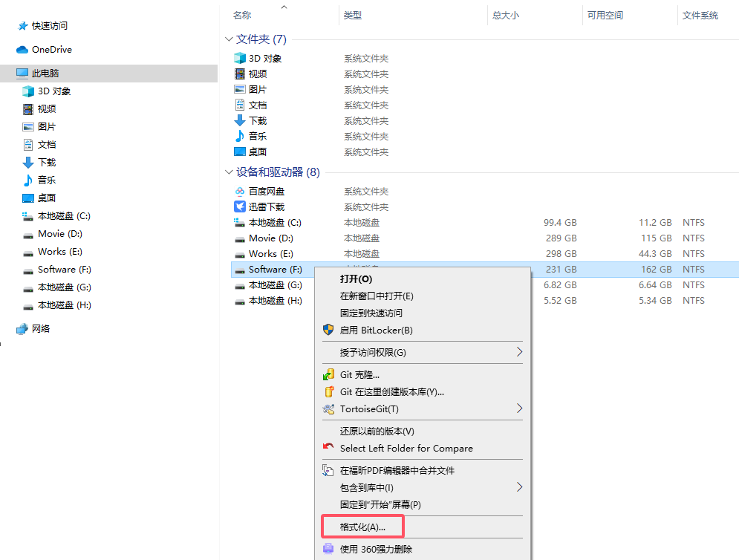Click 格式化(A) in the context menu
This screenshot has width=739, height=560.
tap(362, 526)
